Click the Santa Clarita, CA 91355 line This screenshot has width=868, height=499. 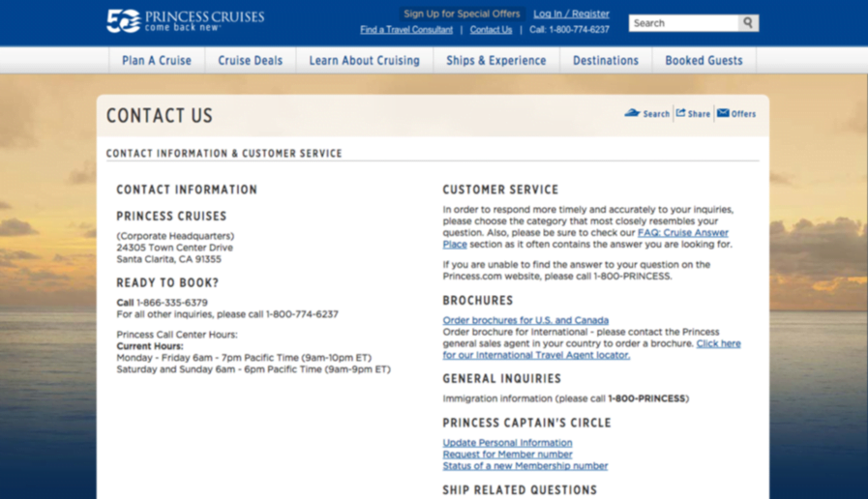point(168,259)
